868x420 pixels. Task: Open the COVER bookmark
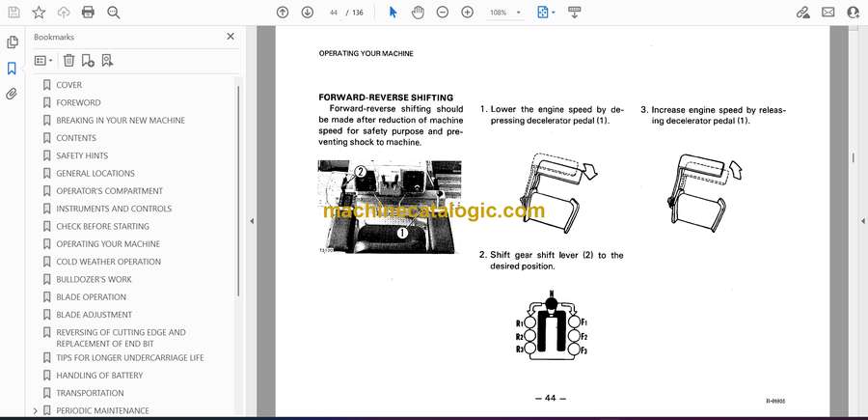point(68,85)
